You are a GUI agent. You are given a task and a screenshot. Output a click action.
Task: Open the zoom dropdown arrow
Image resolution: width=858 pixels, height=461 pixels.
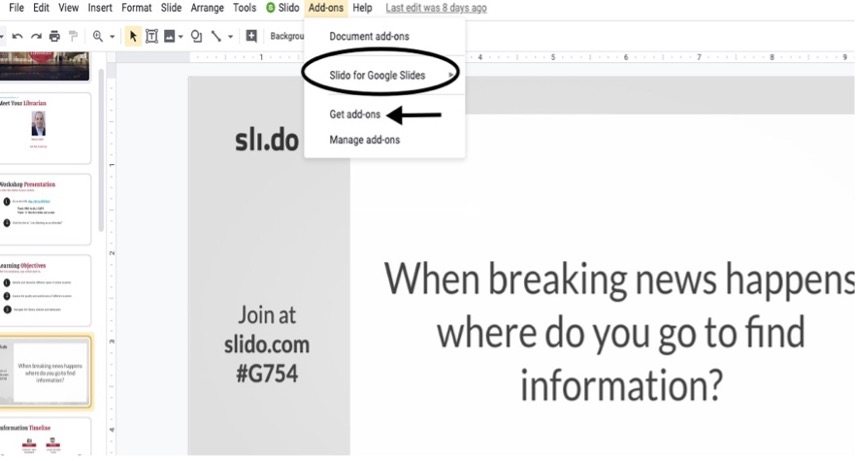click(112, 37)
